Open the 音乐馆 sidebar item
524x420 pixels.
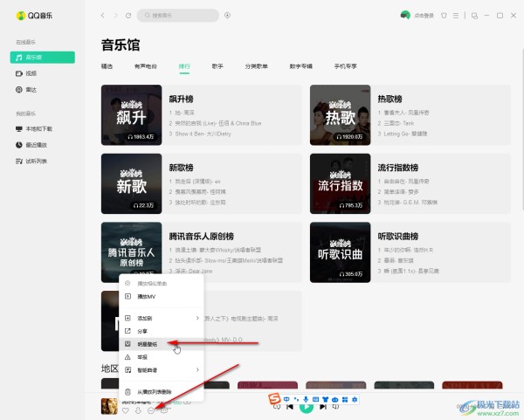point(43,57)
